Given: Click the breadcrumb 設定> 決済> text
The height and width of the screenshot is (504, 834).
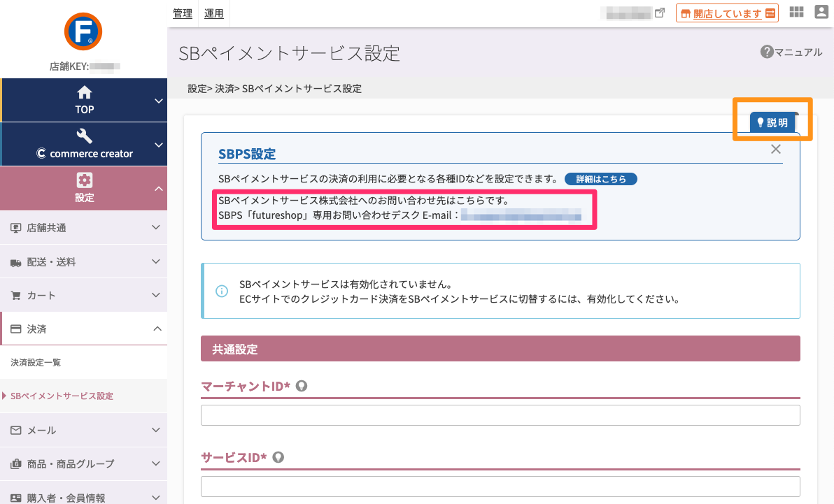Looking at the screenshot, I should coord(213,89).
